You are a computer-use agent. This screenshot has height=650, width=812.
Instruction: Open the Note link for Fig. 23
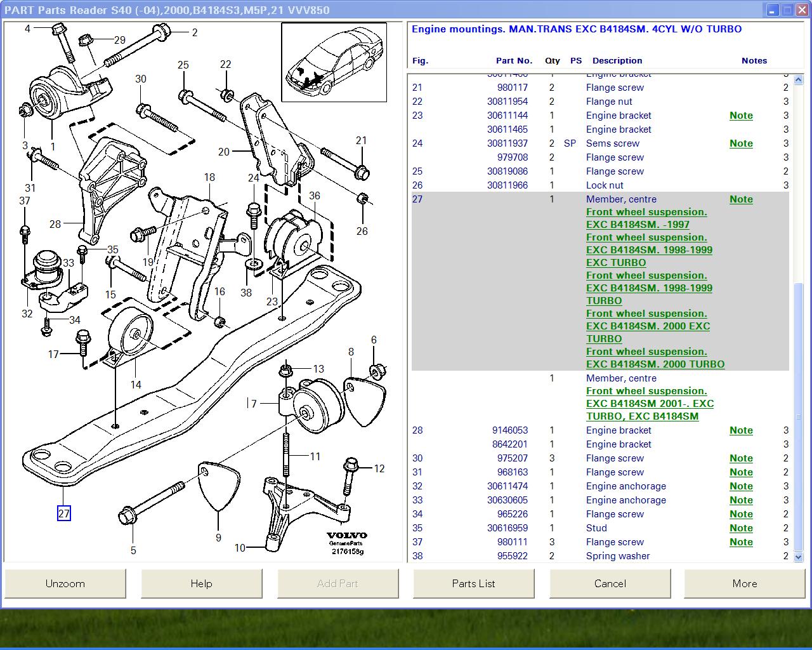pyautogui.click(x=741, y=116)
